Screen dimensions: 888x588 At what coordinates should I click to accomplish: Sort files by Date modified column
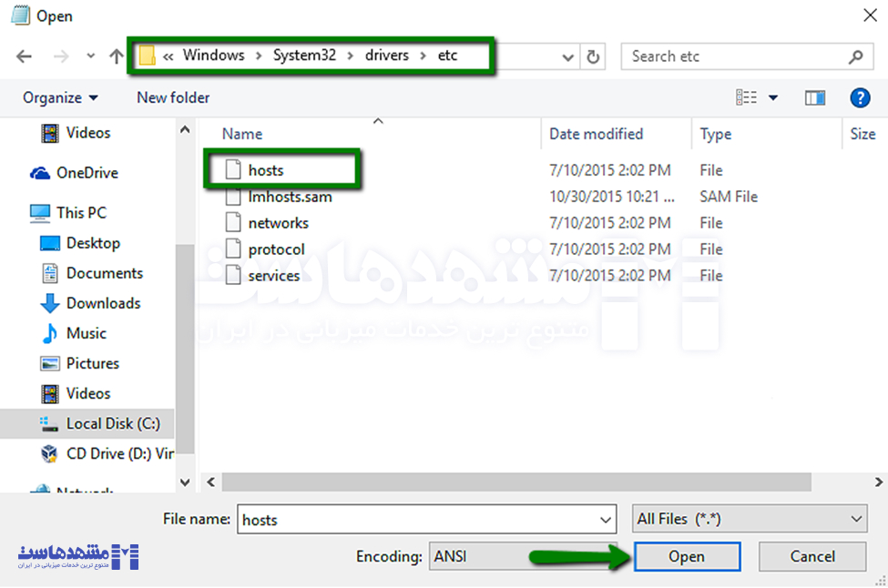[x=596, y=133]
